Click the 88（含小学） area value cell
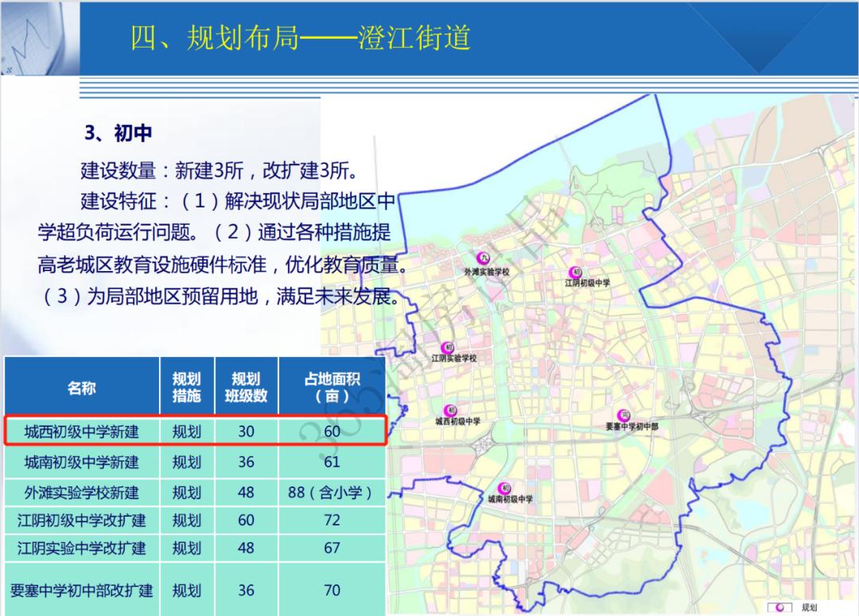The height and width of the screenshot is (616, 859). [332, 491]
